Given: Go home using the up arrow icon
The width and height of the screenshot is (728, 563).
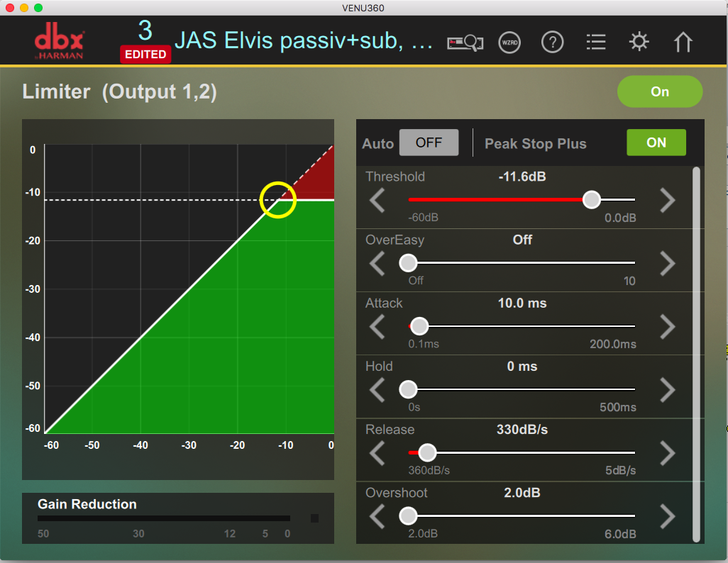Looking at the screenshot, I should click(x=683, y=42).
